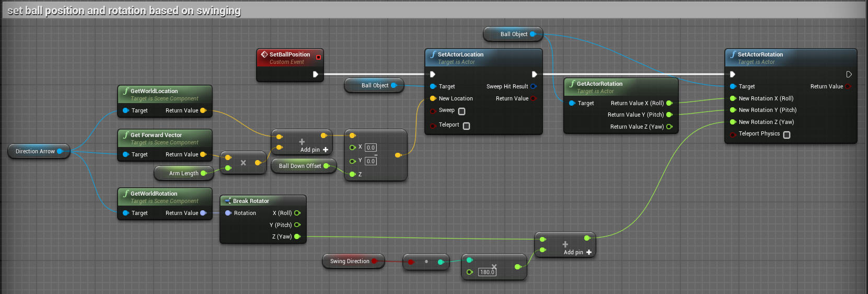
Task: Click the SetActorLocation function icon
Action: coord(433,54)
